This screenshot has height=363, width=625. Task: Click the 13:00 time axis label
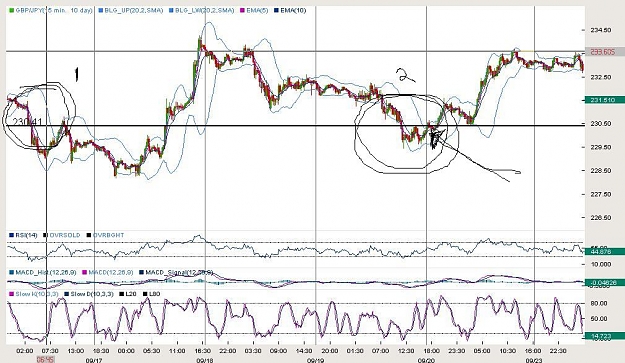pyautogui.click(x=76, y=351)
